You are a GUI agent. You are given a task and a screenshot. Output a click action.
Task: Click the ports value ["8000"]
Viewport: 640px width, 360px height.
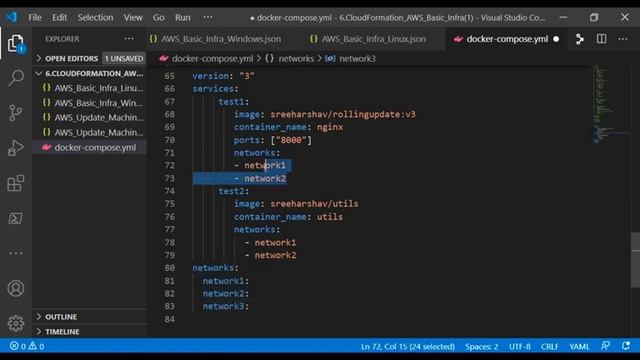click(291, 140)
